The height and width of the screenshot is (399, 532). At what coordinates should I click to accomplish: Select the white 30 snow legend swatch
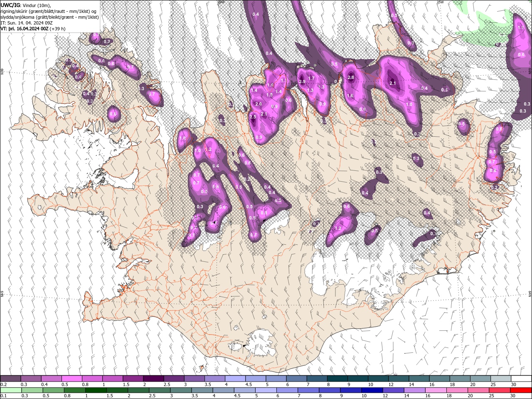[x=521, y=379]
